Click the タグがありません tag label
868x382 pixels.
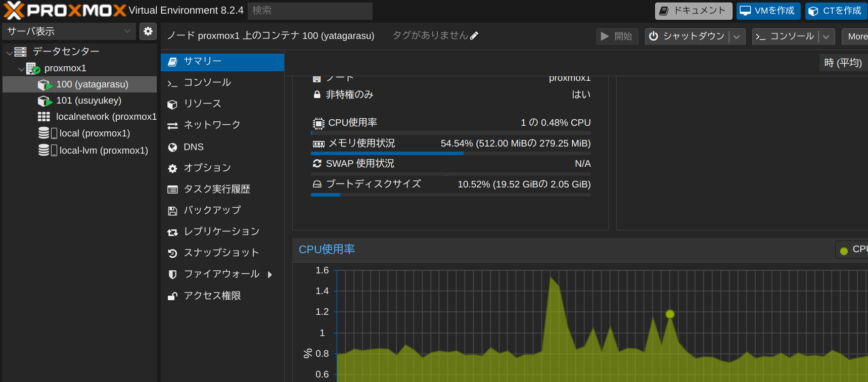430,35
